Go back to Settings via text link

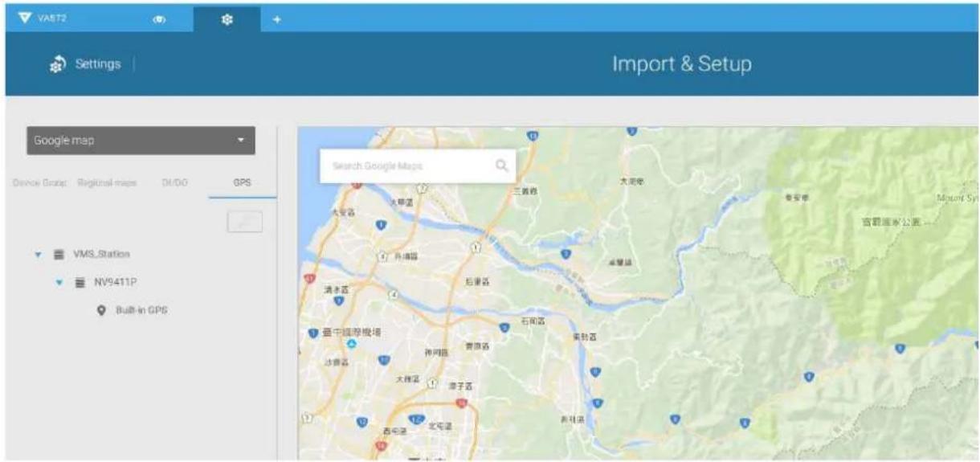pyautogui.click(x=98, y=63)
